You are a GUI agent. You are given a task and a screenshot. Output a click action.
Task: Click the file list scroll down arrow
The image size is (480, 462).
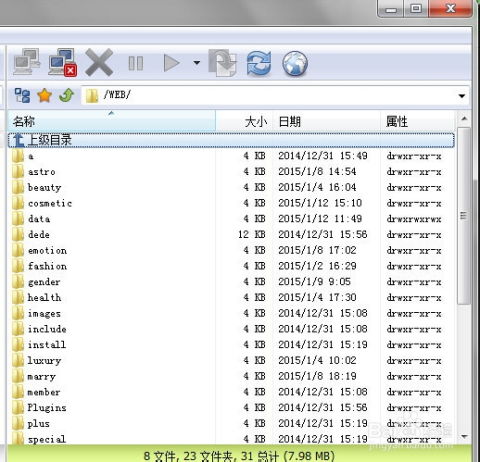(464, 437)
